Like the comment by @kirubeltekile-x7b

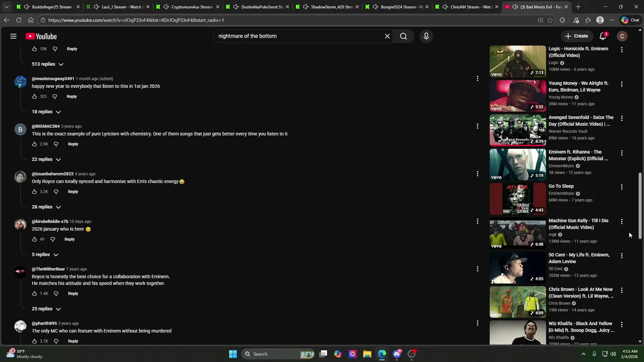(34, 239)
